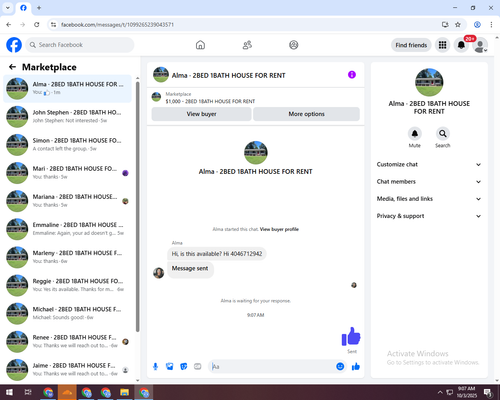Open the account profile avatar menu
The image size is (500, 400).
[480, 45]
